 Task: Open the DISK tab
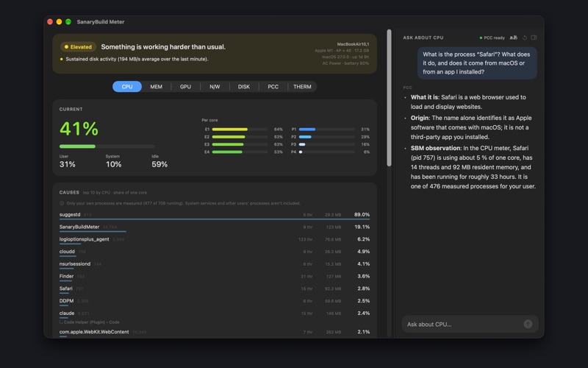pyautogui.click(x=244, y=86)
